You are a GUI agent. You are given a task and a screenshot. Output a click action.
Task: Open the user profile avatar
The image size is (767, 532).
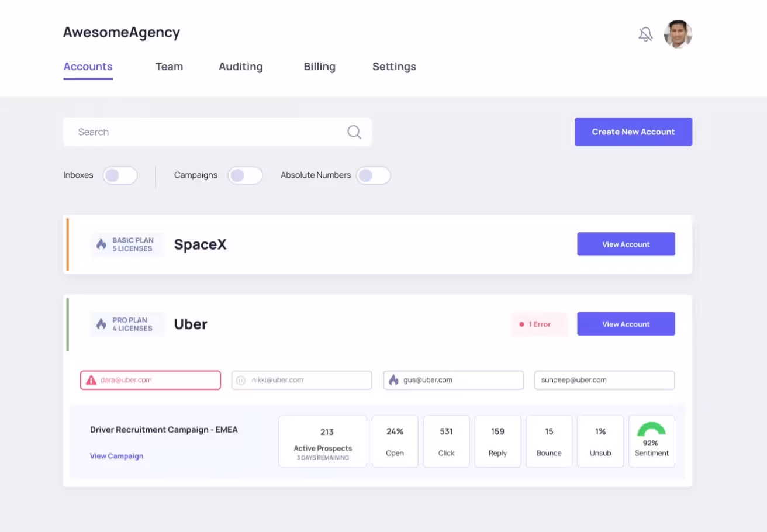coord(678,34)
